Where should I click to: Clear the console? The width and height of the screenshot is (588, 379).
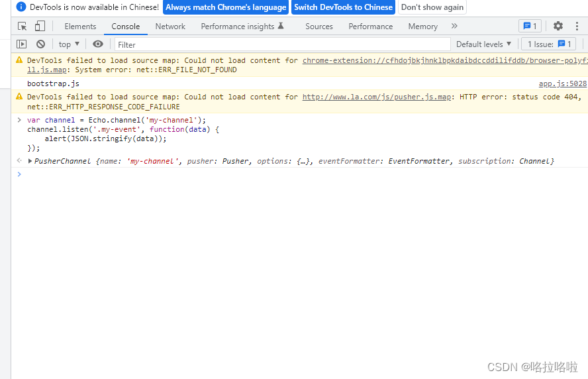[x=40, y=44]
